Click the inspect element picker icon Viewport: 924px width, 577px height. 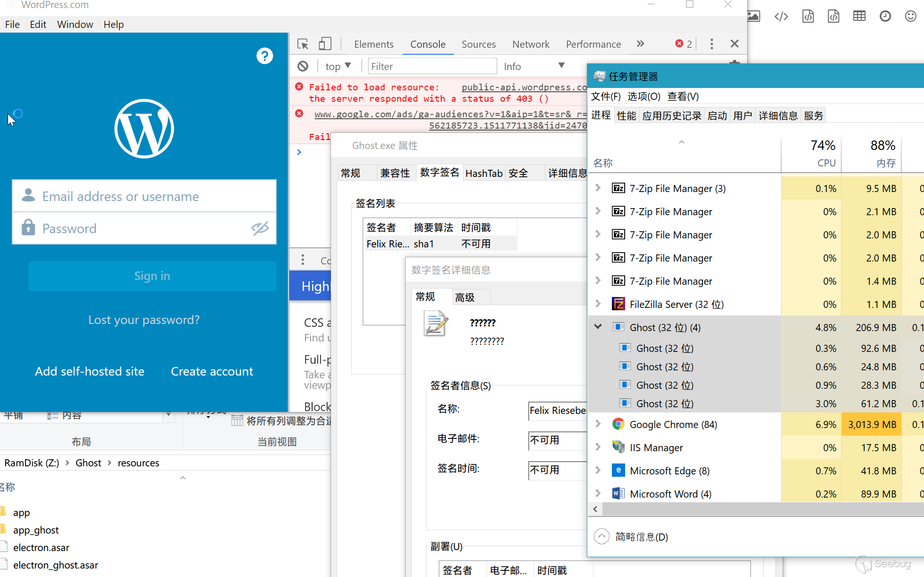(x=303, y=44)
